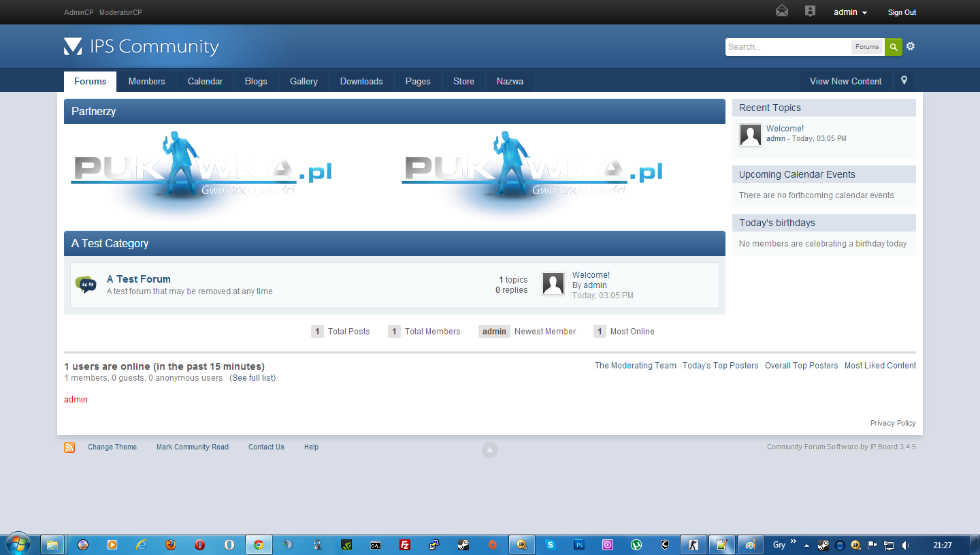Click admin under Newest Member
Viewport: 980px width, 555px height.
pos(494,332)
